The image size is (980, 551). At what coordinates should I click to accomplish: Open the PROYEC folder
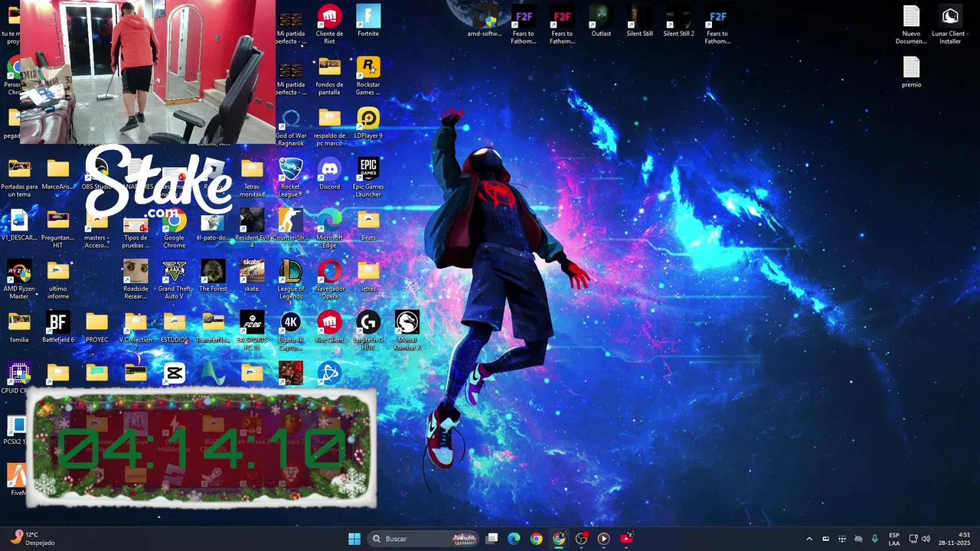click(x=96, y=328)
